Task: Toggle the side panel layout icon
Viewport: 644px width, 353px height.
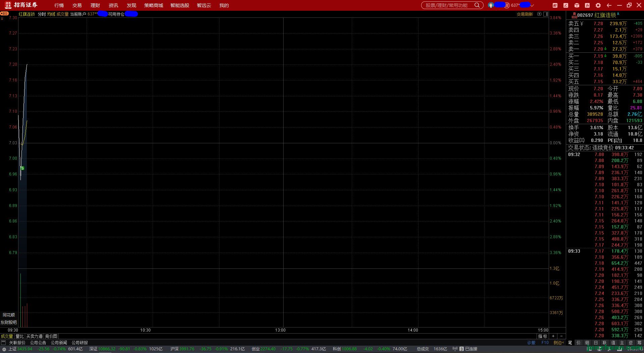Action: (546, 14)
